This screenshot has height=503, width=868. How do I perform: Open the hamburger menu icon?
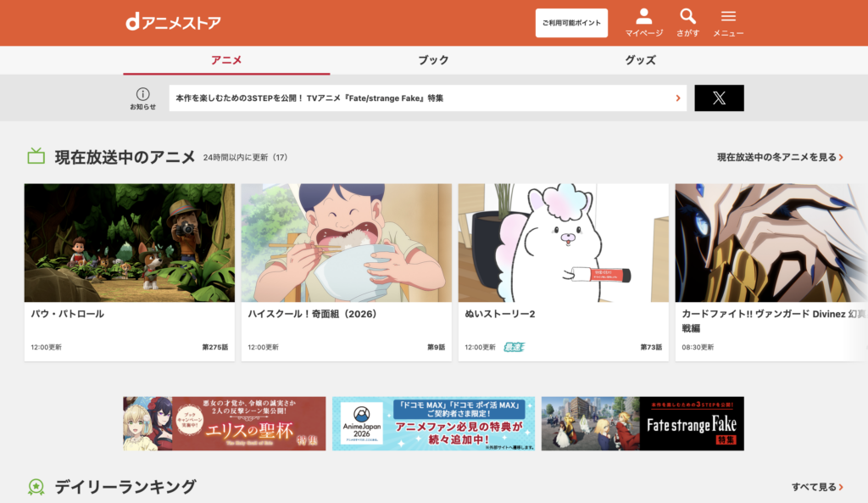(728, 17)
